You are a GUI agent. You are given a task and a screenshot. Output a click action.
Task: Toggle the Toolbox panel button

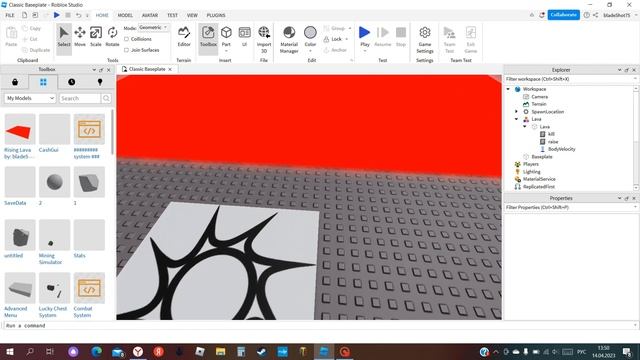click(208, 38)
